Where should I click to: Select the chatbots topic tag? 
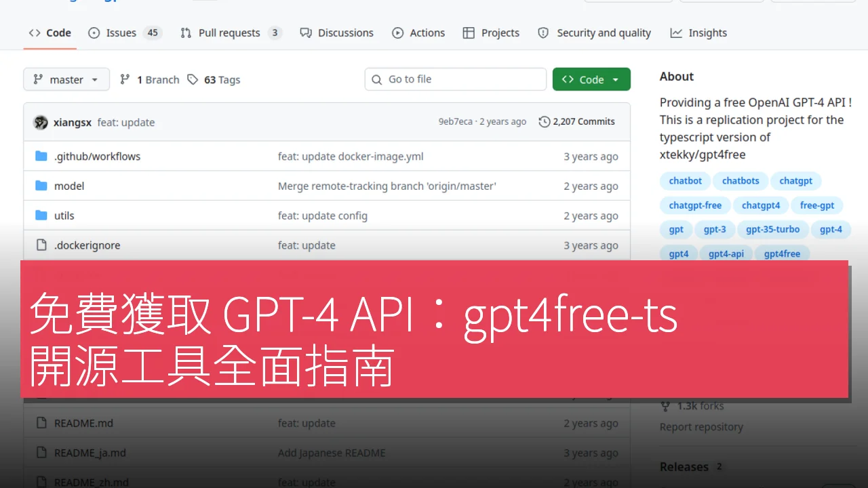tap(741, 181)
